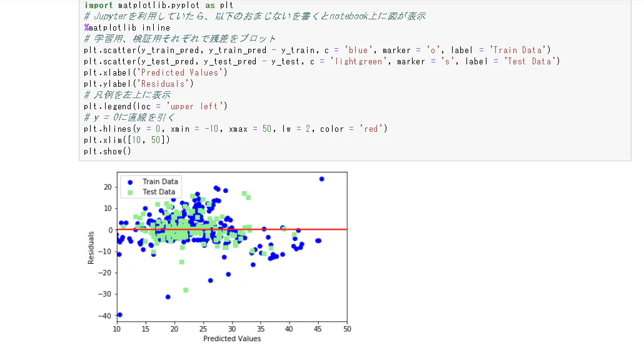Click the −20 tick on the y-axis
Screen dimensions: 644x353
point(105,273)
